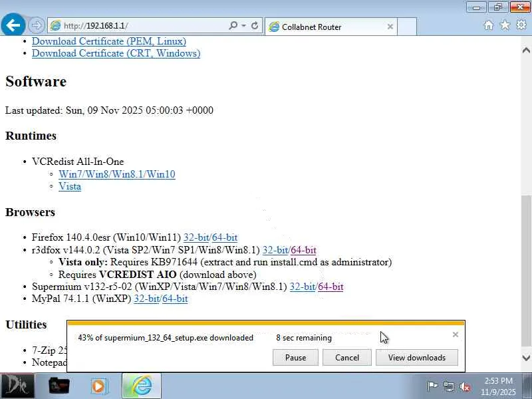Click the Internet Explorer page icon in address bar
Screen dimensions: 532x399
pos(55,25)
